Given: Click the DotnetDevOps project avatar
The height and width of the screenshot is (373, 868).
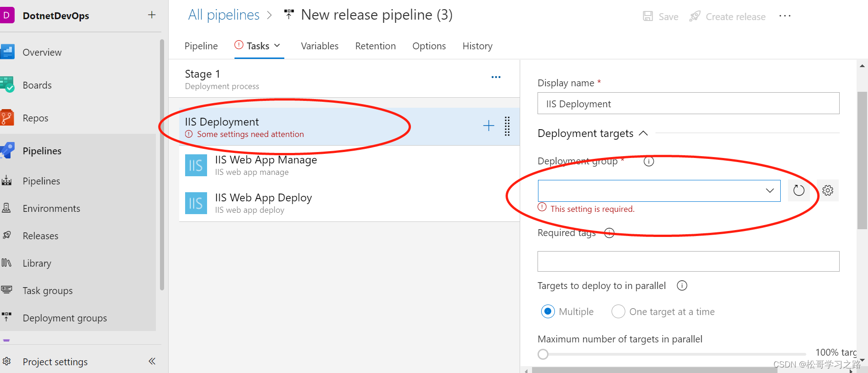Looking at the screenshot, I should [x=6, y=15].
